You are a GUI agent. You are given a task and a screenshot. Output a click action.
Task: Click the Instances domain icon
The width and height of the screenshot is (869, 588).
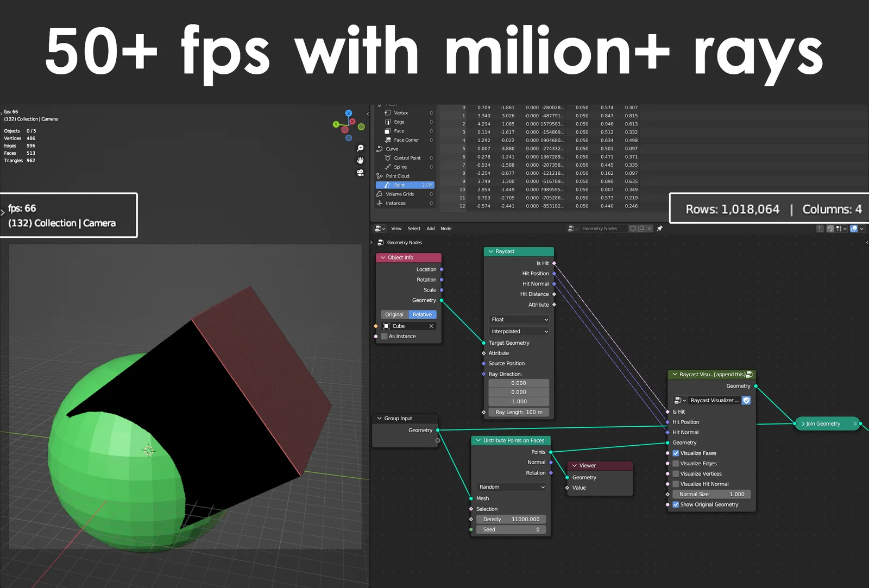tap(379, 203)
